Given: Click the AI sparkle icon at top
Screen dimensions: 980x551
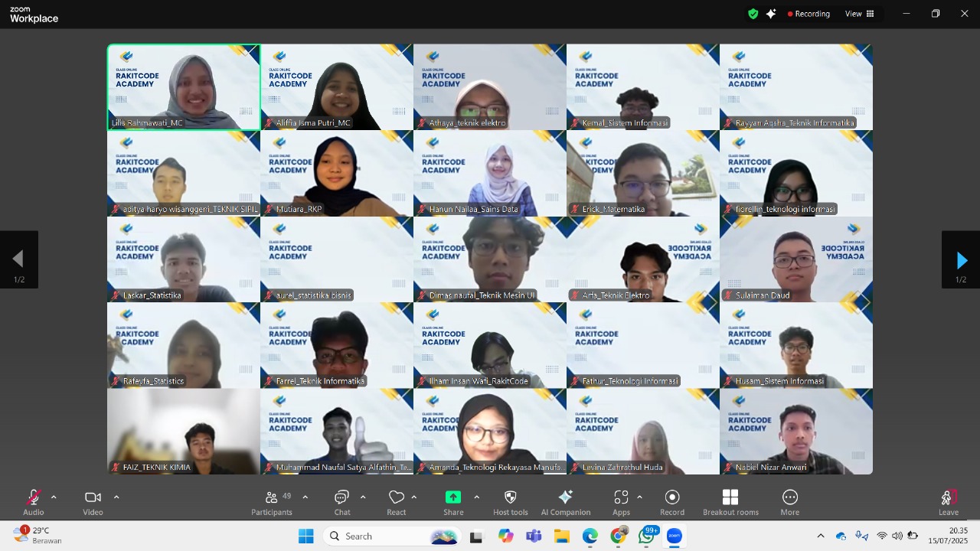Looking at the screenshot, I should [771, 14].
